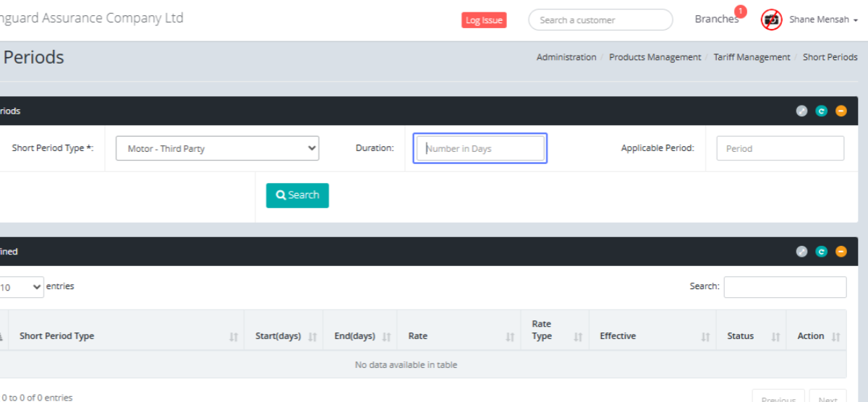868x402 pixels.
Task: Focus the Duration number-in-days field
Action: pyautogui.click(x=480, y=148)
